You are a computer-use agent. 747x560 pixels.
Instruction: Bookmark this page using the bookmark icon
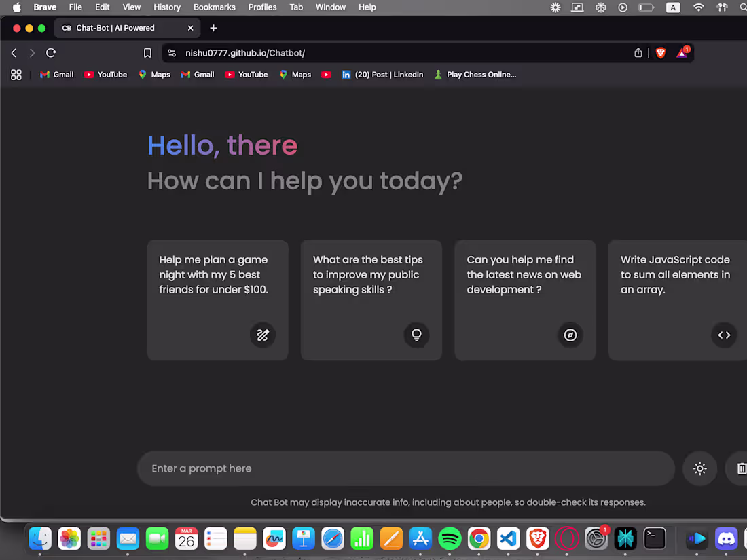click(x=147, y=52)
